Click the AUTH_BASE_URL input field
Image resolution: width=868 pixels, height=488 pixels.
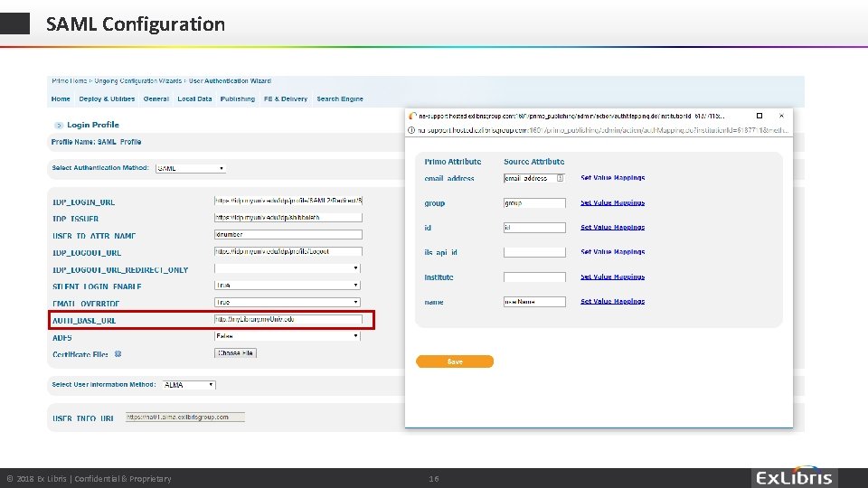[288, 319]
